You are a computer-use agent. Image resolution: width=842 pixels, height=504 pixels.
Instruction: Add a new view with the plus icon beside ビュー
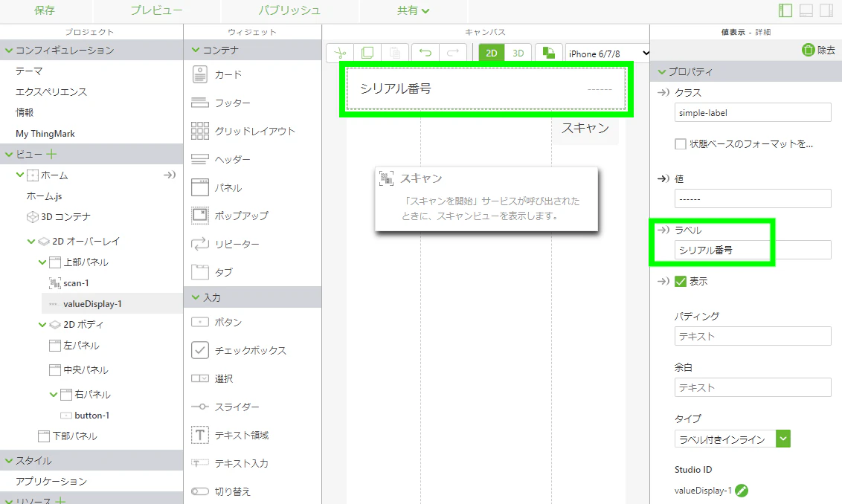click(x=51, y=155)
